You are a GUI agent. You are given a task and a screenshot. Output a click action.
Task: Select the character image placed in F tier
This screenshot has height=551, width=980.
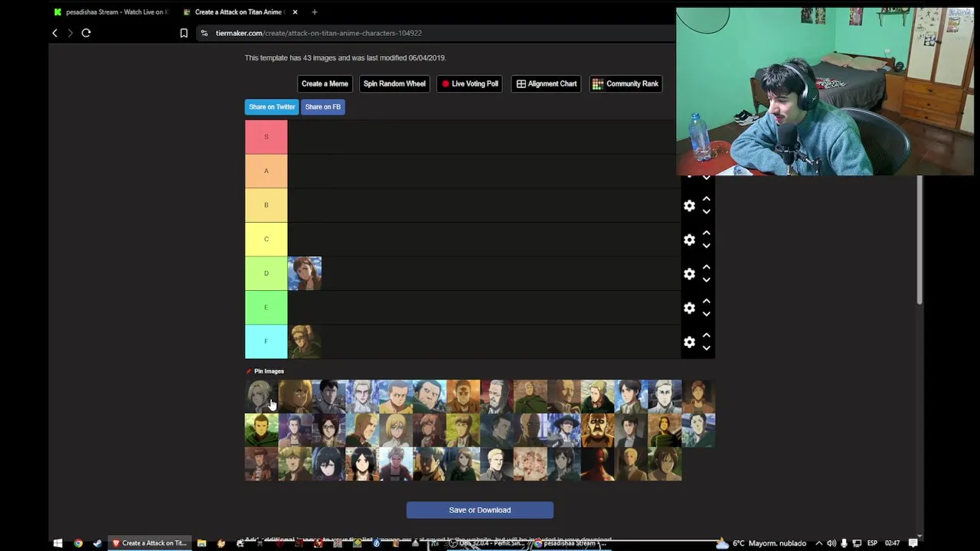click(x=305, y=341)
